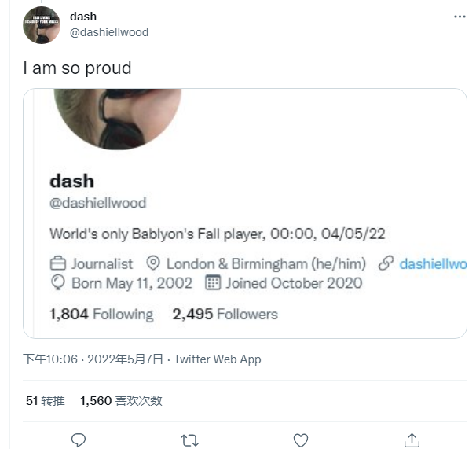The width and height of the screenshot is (476, 449).
Task: Open the share upload icon
Action: point(412,440)
